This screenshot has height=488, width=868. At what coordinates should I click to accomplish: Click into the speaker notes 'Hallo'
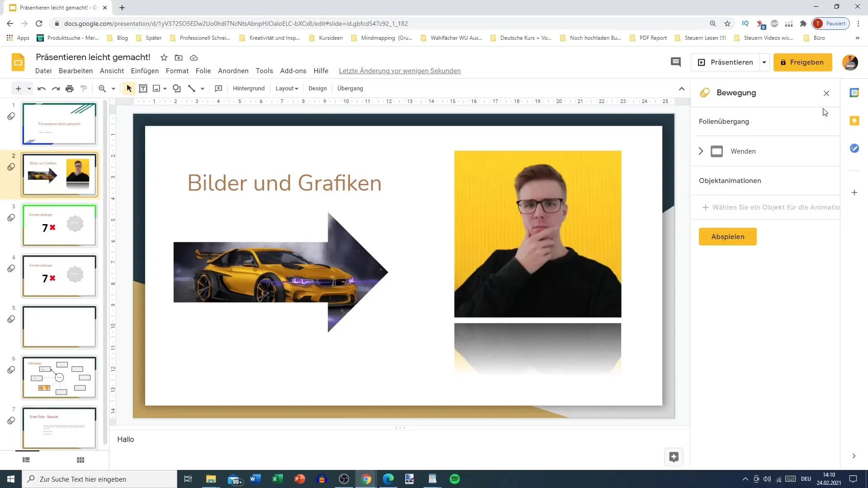[x=126, y=439]
